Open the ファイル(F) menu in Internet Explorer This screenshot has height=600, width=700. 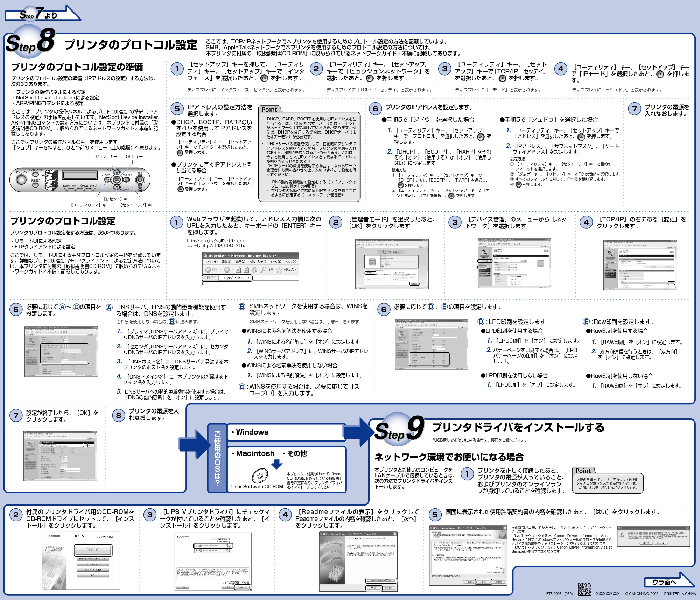(x=211, y=262)
